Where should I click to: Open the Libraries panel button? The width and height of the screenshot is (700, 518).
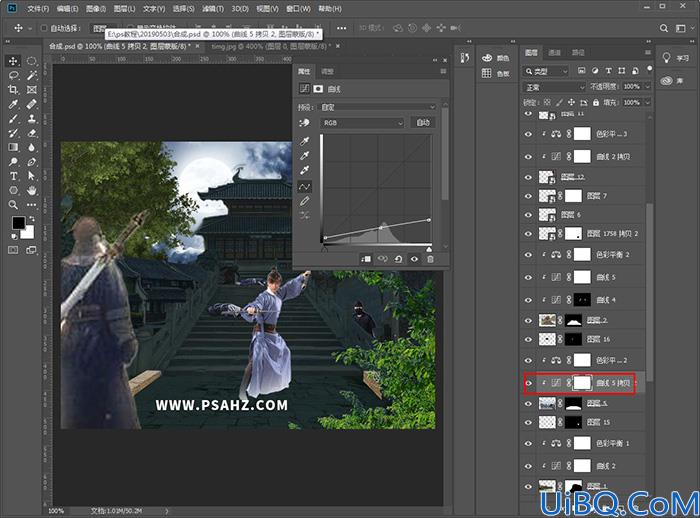[x=672, y=81]
